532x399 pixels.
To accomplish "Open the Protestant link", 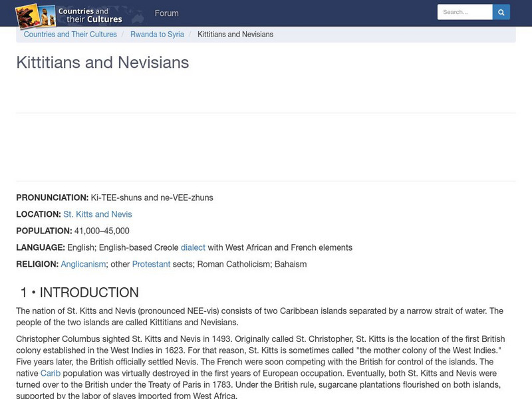I will click(x=152, y=264).
